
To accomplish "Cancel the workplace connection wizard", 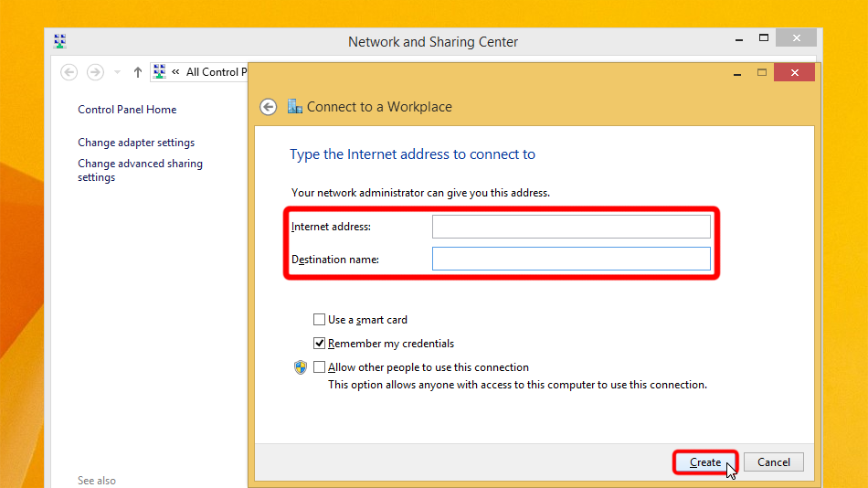I will tap(773, 462).
